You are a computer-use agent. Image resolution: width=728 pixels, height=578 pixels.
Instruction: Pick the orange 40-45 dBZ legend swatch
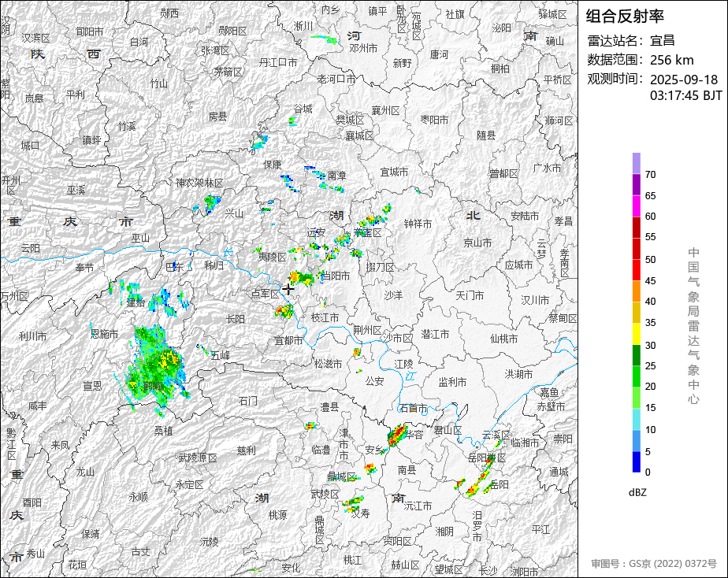pos(636,291)
